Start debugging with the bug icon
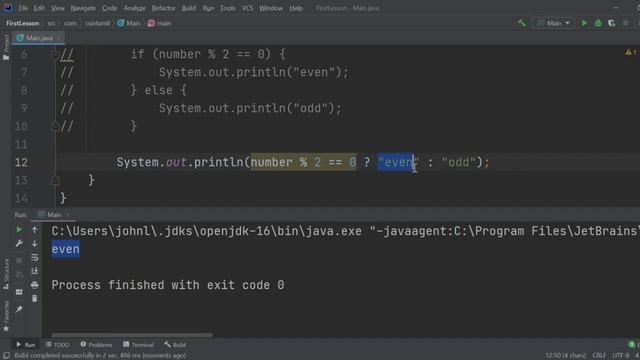 pyautogui.click(x=598, y=23)
